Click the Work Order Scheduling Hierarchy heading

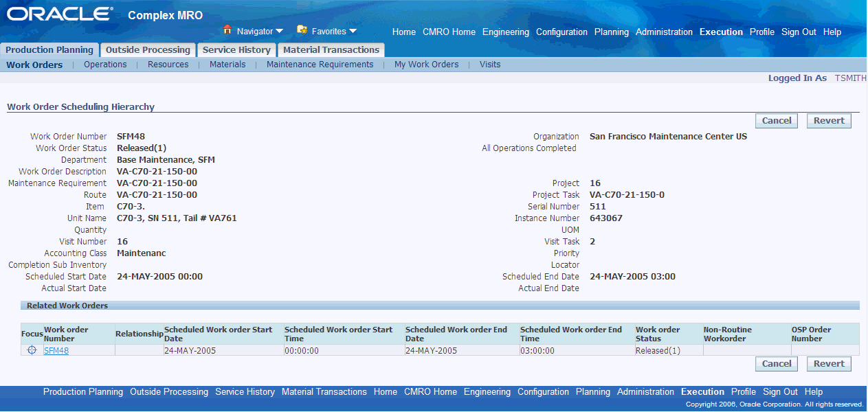(80, 107)
